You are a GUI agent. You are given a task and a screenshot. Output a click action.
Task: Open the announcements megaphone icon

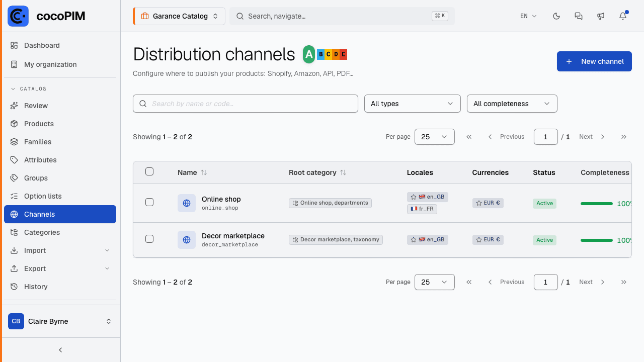[601, 16]
